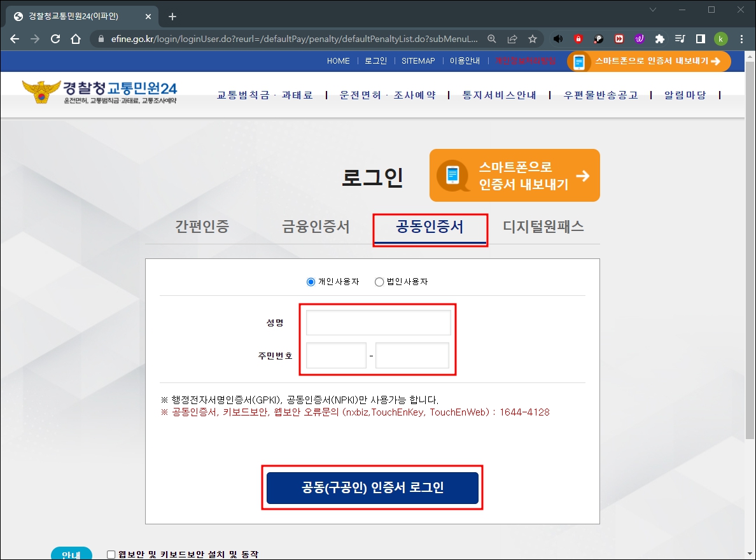
Task: Click the 성명 name input field
Action: 378,322
